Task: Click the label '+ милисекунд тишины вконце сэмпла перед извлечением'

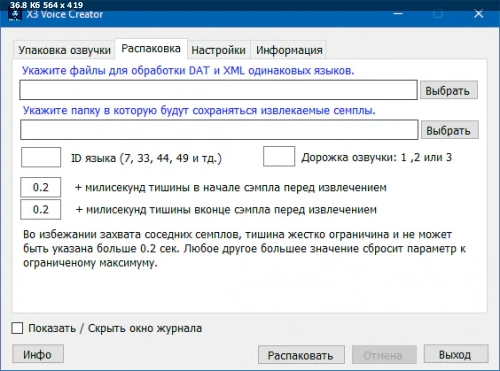Action: tap(226, 210)
